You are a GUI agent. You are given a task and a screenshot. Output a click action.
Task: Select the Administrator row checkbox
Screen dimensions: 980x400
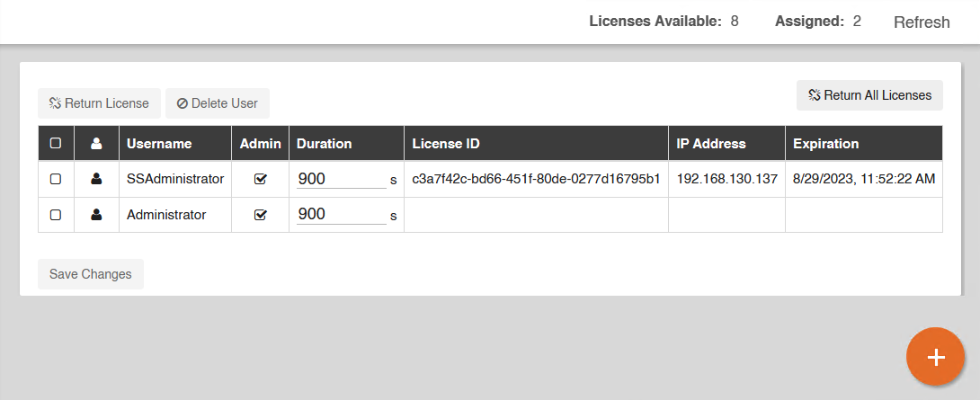click(56, 215)
